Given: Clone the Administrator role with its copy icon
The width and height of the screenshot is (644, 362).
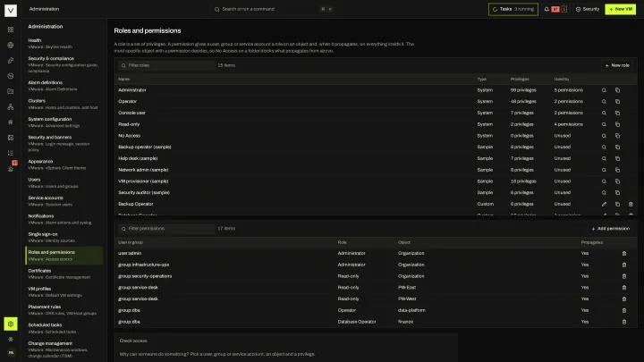Looking at the screenshot, I should tap(617, 90).
